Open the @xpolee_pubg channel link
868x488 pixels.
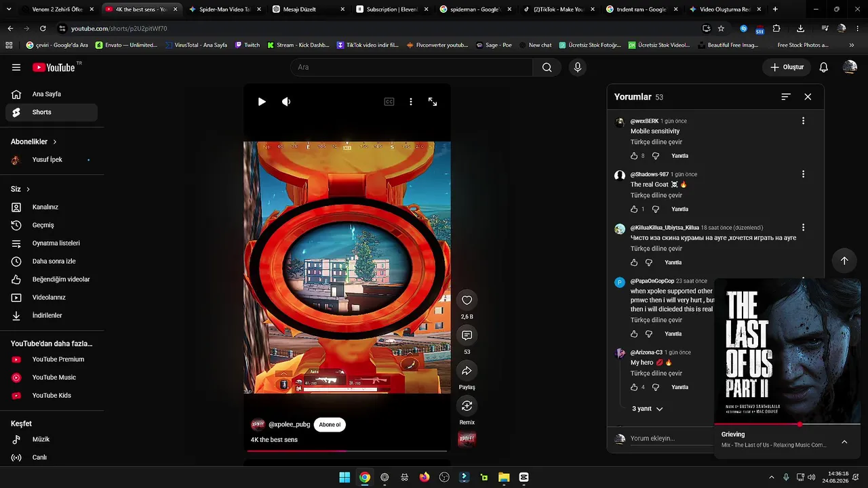(290, 424)
